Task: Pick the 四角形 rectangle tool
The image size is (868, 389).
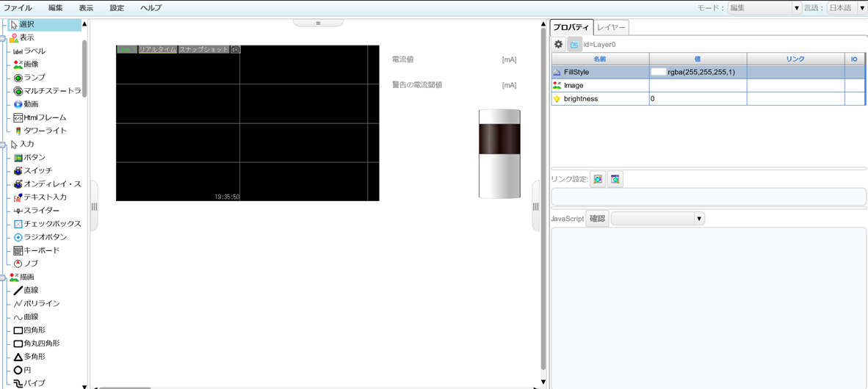Action: tap(29, 330)
